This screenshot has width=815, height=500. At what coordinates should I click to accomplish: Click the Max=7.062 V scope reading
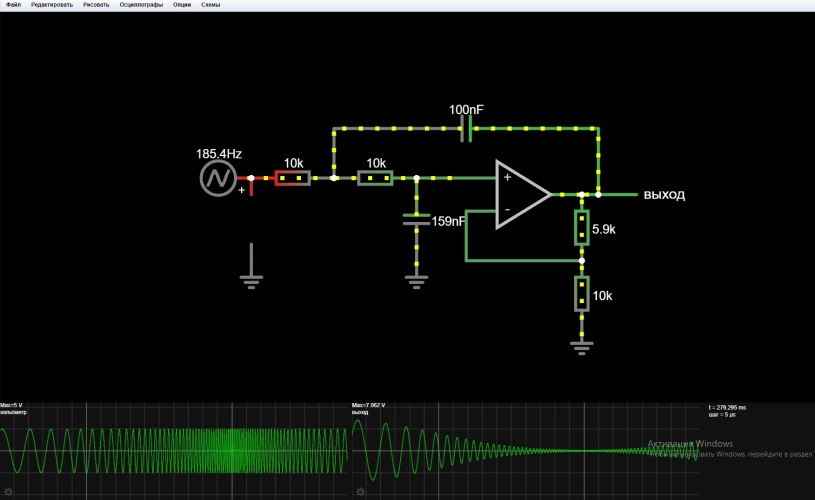coord(369,405)
